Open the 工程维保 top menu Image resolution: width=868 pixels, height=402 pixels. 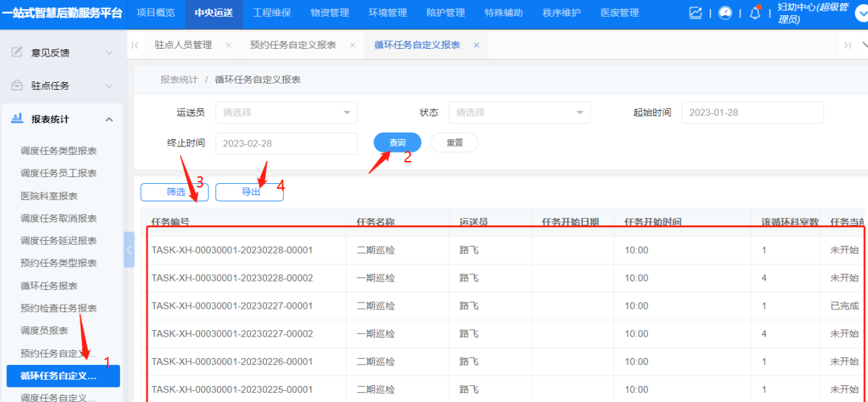tap(272, 13)
